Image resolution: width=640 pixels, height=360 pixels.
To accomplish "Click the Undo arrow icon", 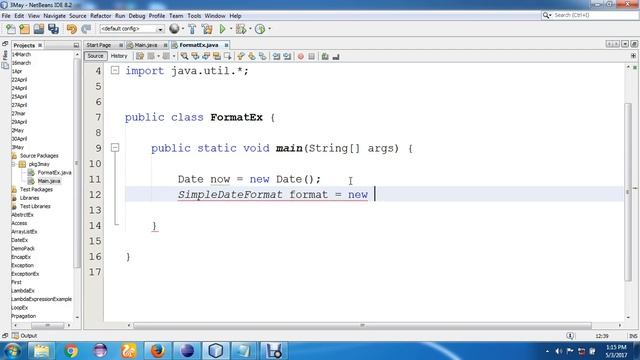I will click(x=71, y=29).
